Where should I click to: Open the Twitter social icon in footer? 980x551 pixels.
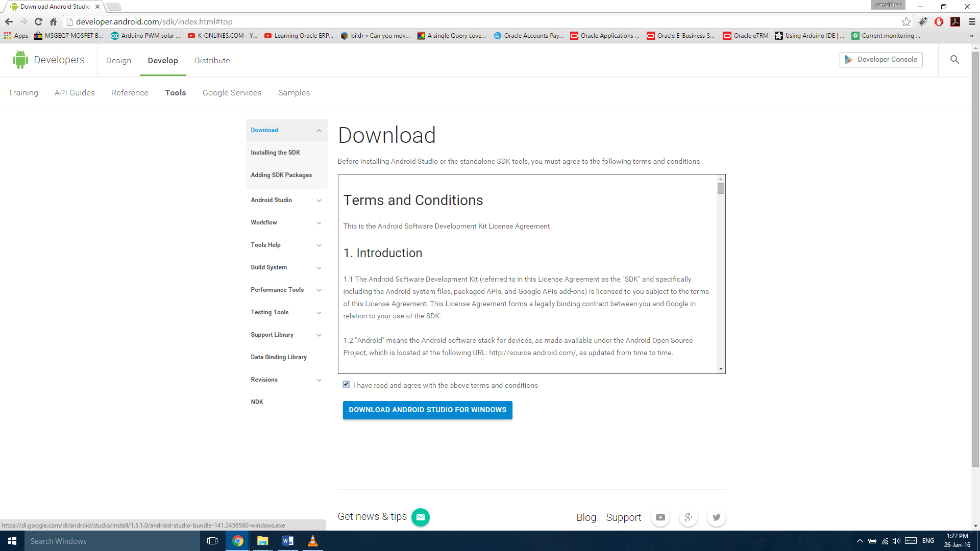click(x=716, y=517)
